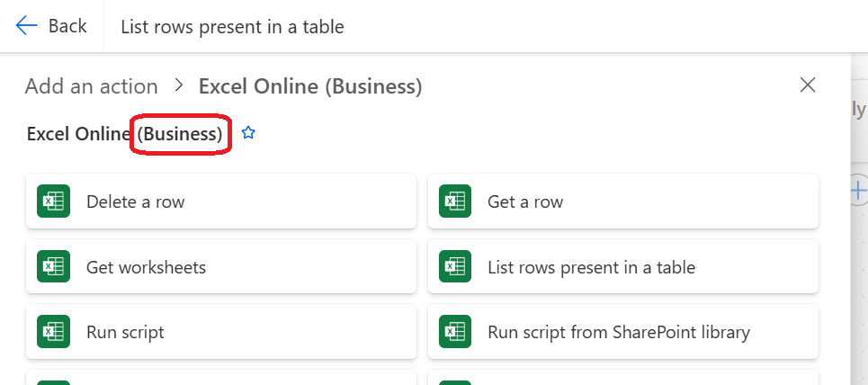Image resolution: width=868 pixels, height=385 pixels.
Task: Click the Back arrow icon
Action: (x=26, y=25)
